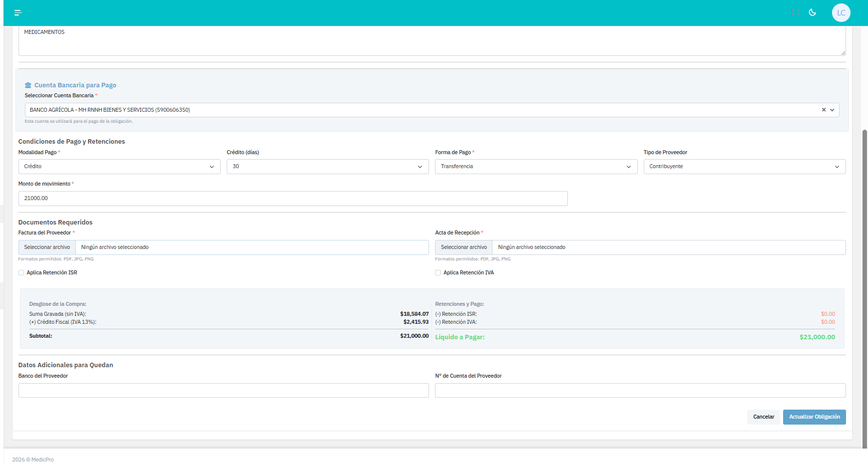Enable Aplica Retención ISR checkbox
This screenshot has height=465, width=868.
click(21, 273)
